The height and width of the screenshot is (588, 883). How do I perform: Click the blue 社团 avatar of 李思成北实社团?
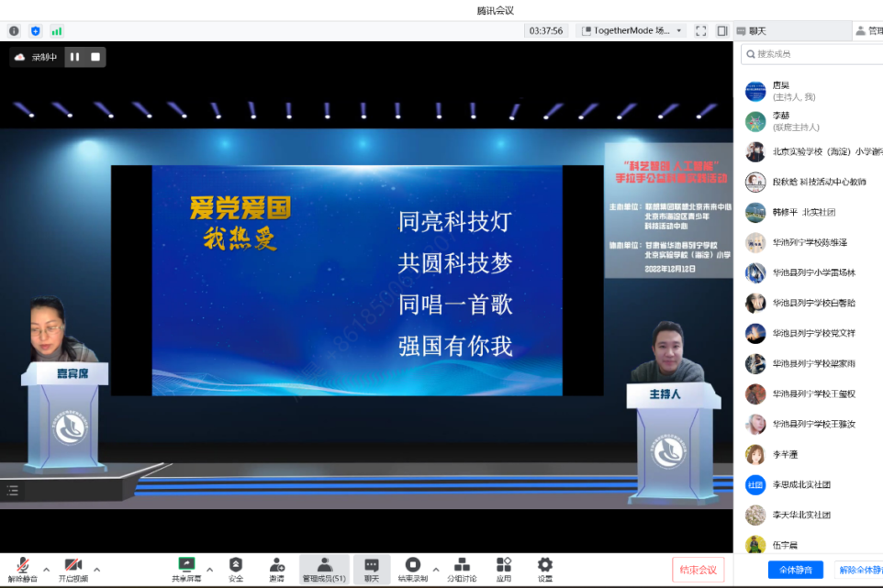(755, 484)
